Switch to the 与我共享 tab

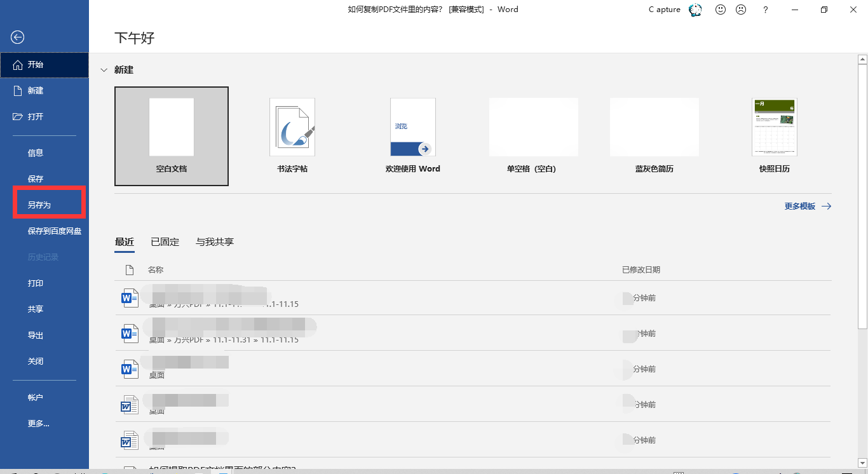coord(215,242)
